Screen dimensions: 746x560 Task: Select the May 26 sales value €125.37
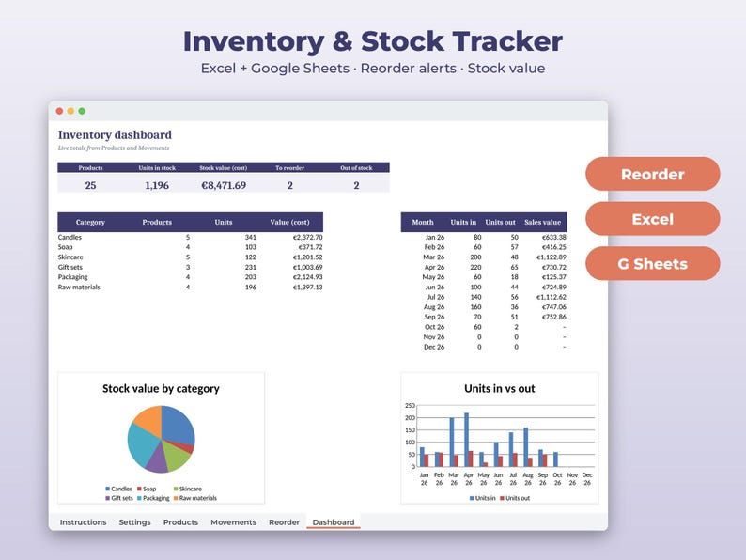(554, 277)
